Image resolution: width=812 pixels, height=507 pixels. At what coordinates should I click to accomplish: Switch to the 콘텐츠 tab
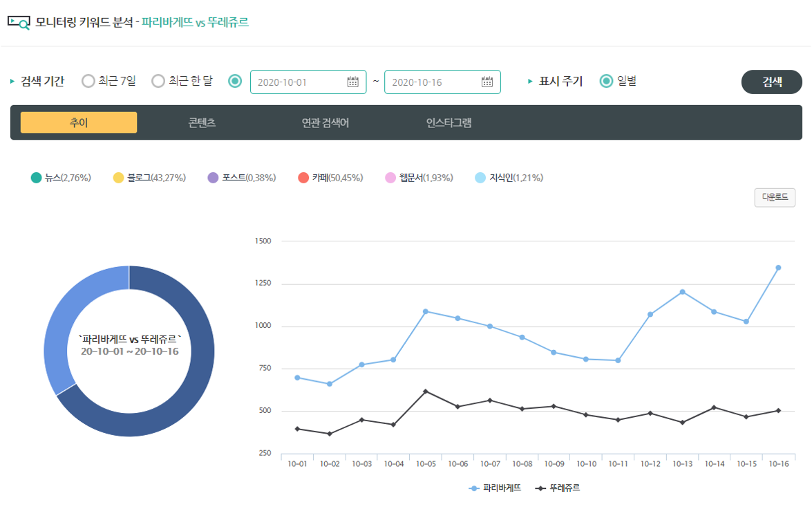(202, 122)
